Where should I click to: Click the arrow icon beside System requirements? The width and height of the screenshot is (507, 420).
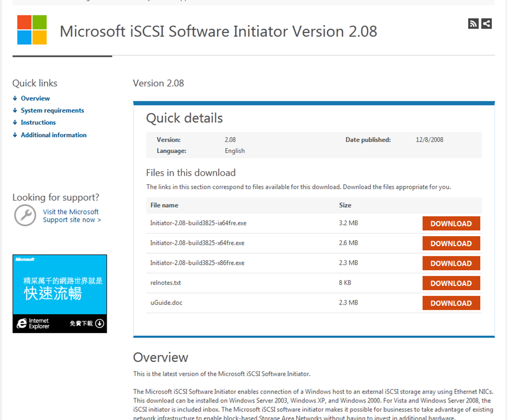[15, 110]
